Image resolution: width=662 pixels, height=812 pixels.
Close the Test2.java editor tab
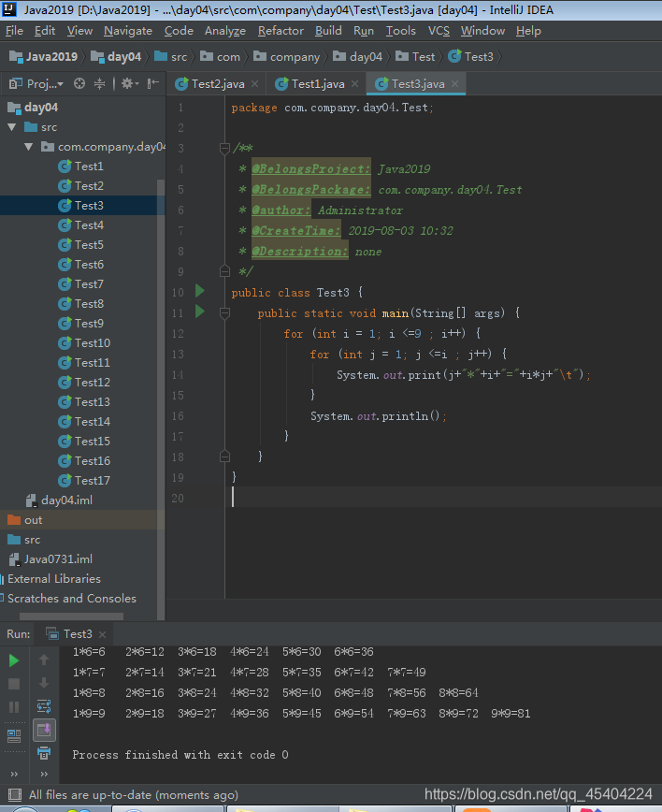coord(254,83)
